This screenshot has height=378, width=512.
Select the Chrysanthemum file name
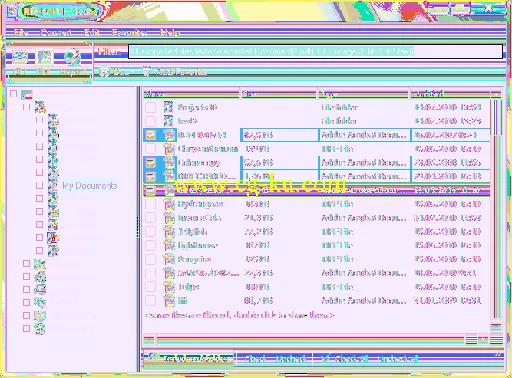click(208, 149)
